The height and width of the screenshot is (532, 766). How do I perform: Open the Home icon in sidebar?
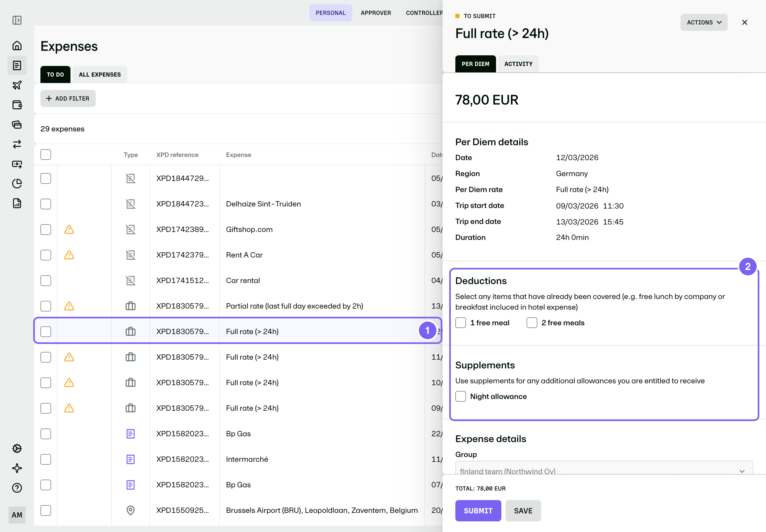(x=17, y=45)
